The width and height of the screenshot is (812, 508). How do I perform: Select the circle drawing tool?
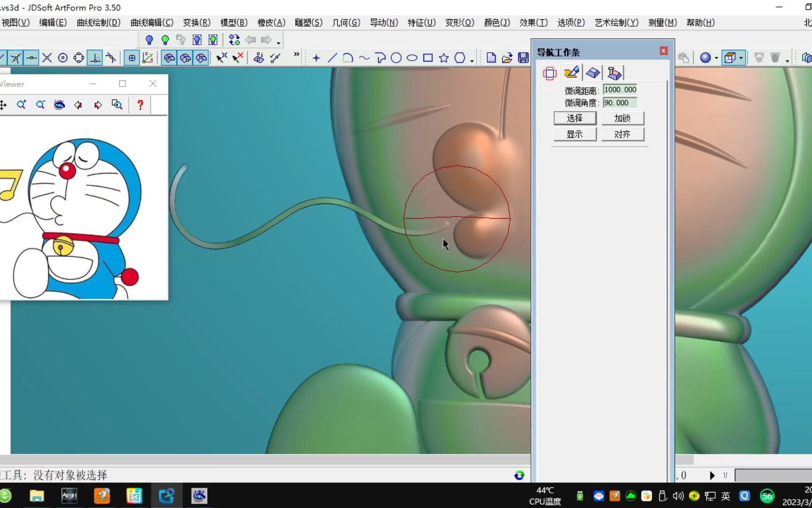pyautogui.click(x=396, y=58)
